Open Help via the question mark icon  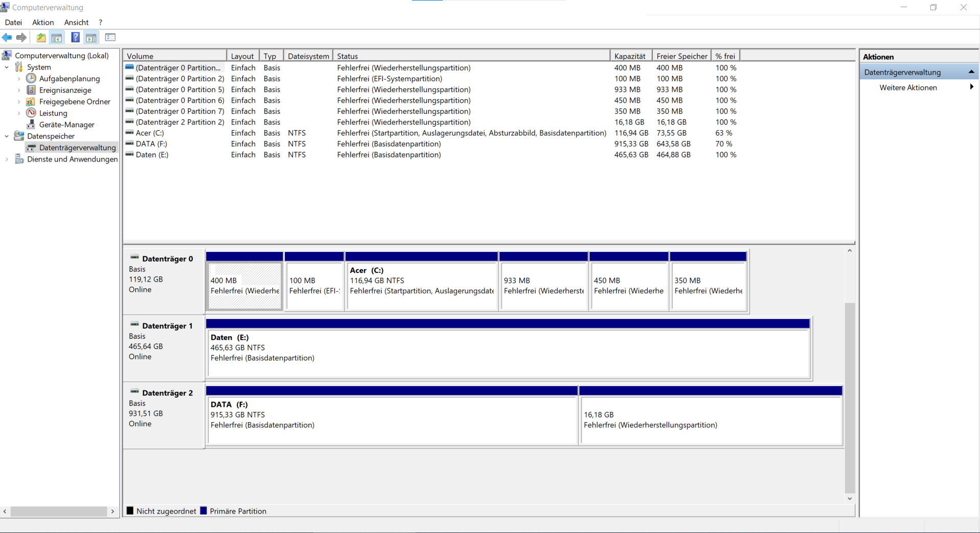click(x=75, y=37)
